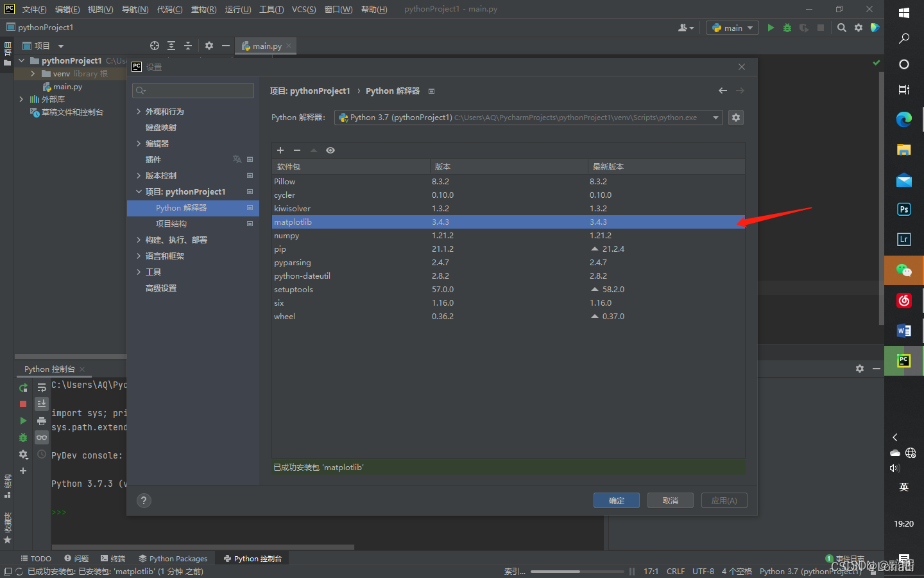The width and height of the screenshot is (924, 578).
Task: Click the 确定 button
Action: pyautogui.click(x=617, y=500)
